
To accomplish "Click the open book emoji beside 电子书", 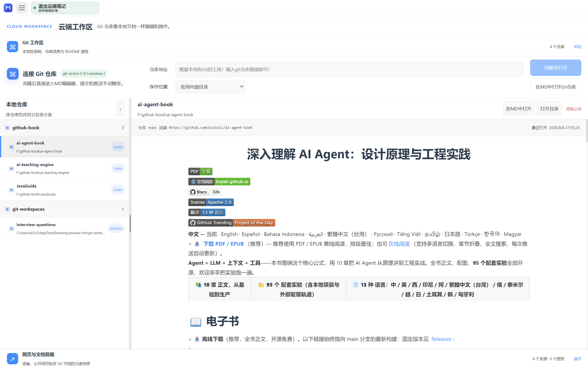I will pyautogui.click(x=196, y=322).
